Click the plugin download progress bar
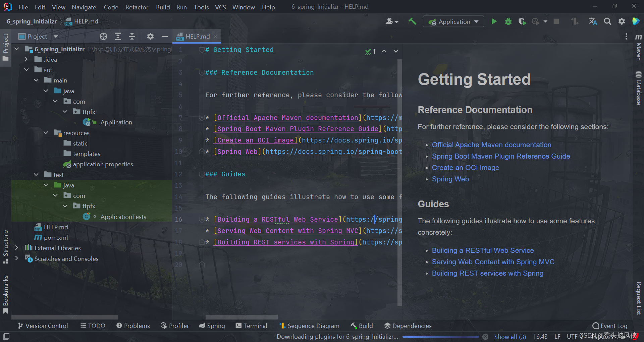644x342 pixels. click(441, 337)
